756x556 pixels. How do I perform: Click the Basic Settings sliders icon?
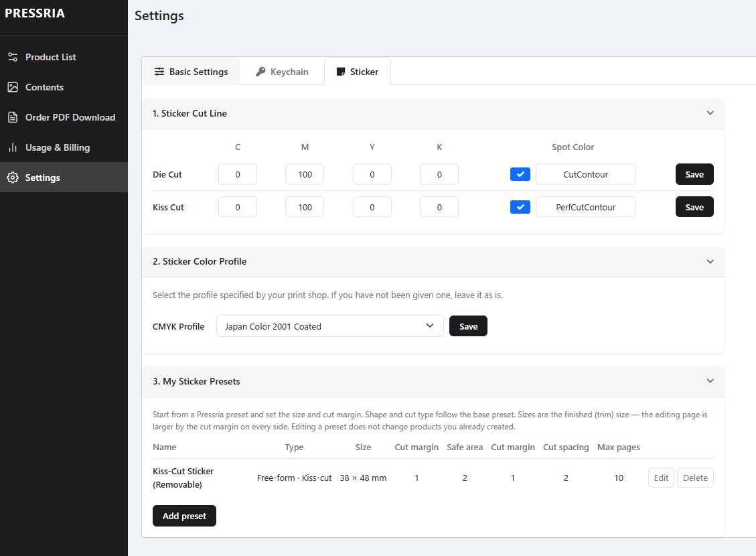[159, 72]
